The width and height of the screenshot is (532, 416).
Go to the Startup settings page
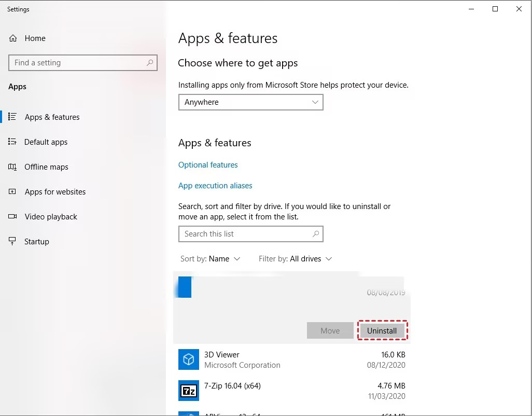coord(37,242)
